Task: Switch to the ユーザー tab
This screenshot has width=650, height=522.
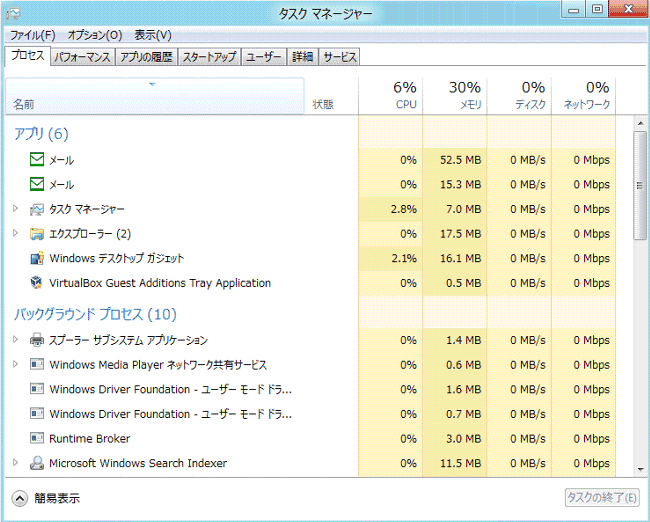Action: [x=264, y=57]
